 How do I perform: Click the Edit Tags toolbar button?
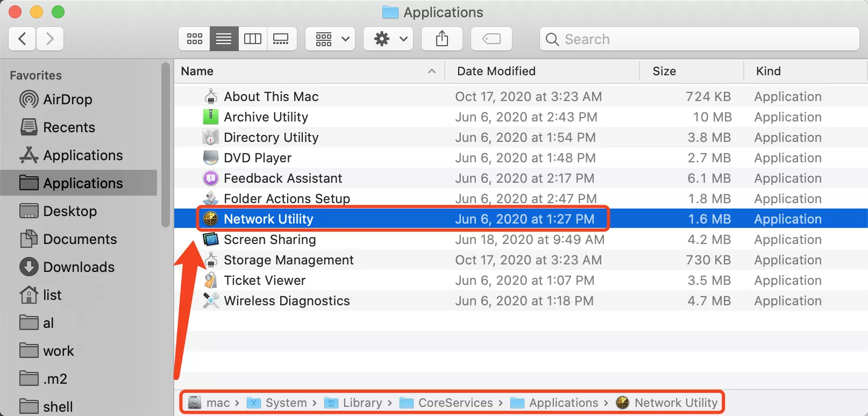point(492,39)
